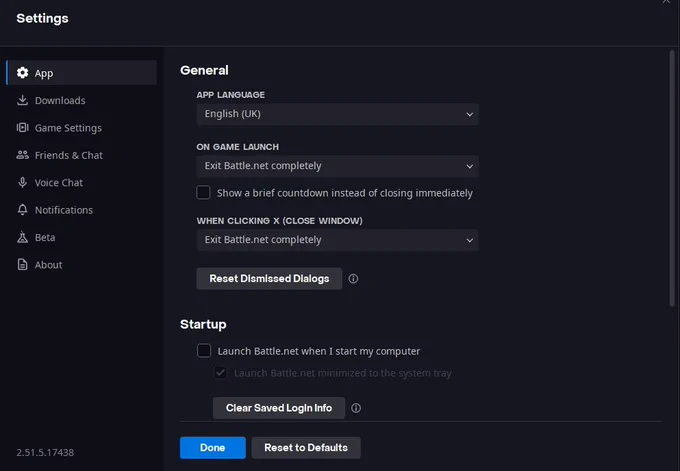Click the bell icon for Notifications
This screenshot has width=680, height=471.
point(23,210)
